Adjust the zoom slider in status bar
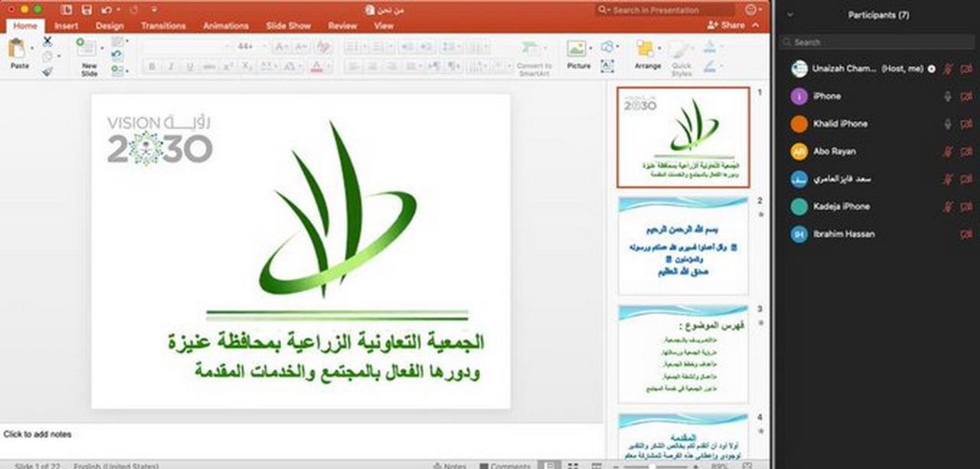The height and width of the screenshot is (469, 980). tap(651, 465)
